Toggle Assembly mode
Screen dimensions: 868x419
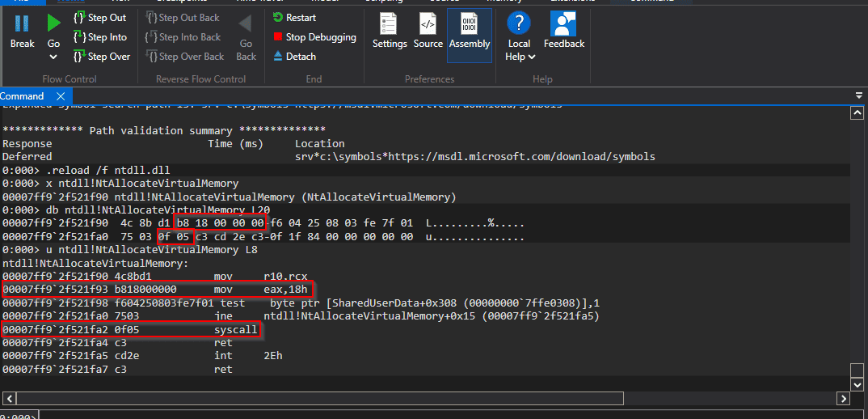[x=470, y=36]
